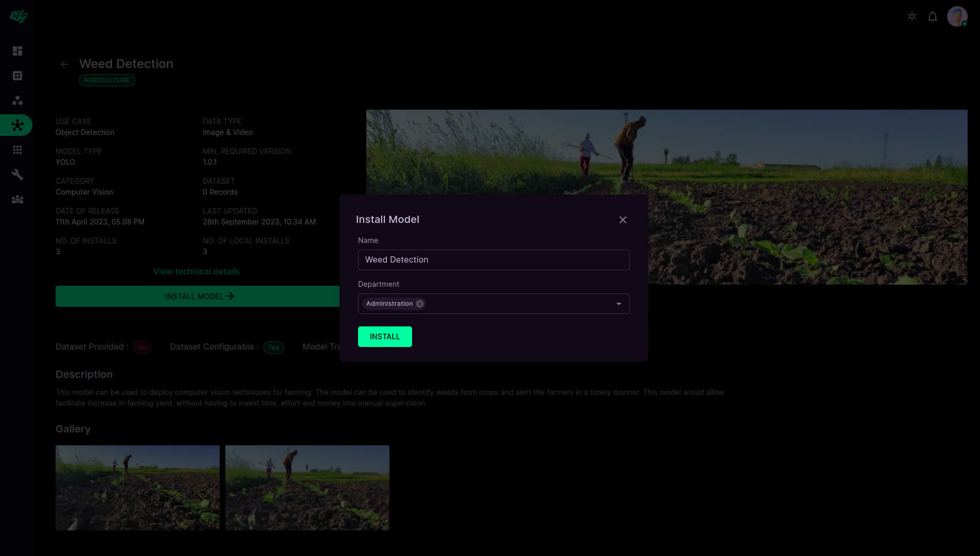Open the three-dots cluster sidebar icon
This screenshot has width=980, height=556.
pos(17,100)
